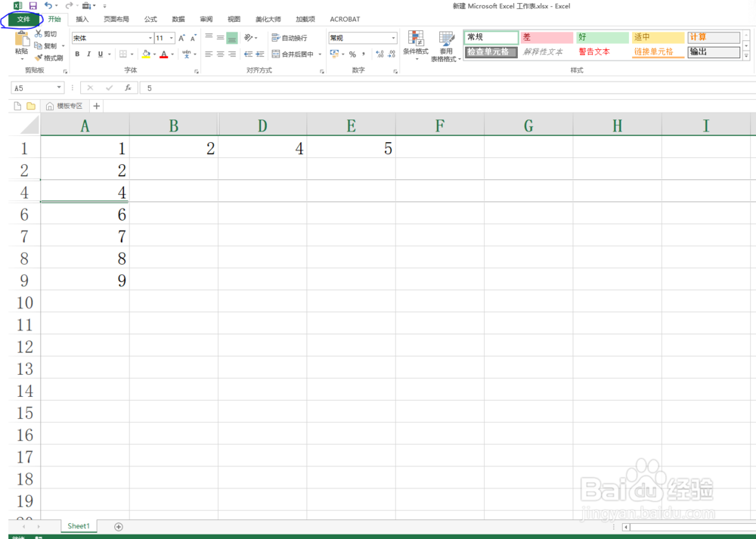This screenshot has width=756, height=539.
Task: Apply yellow fill color bucket
Action: pyautogui.click(x=147, y=54)
